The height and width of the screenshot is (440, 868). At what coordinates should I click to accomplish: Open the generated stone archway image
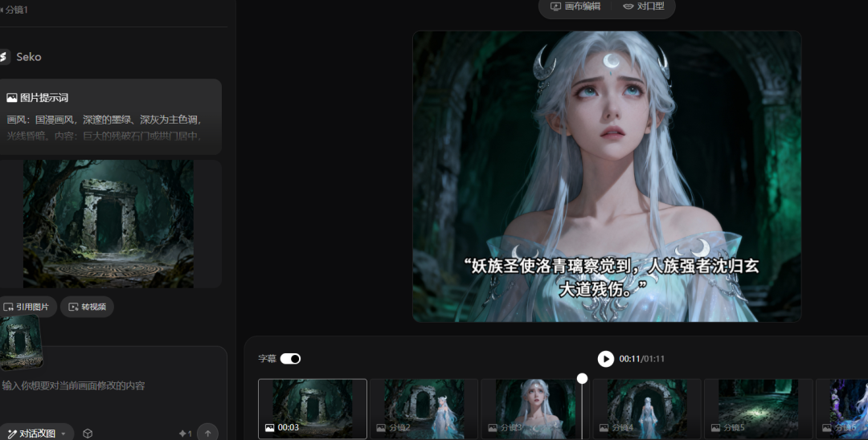tap(108, 224)
